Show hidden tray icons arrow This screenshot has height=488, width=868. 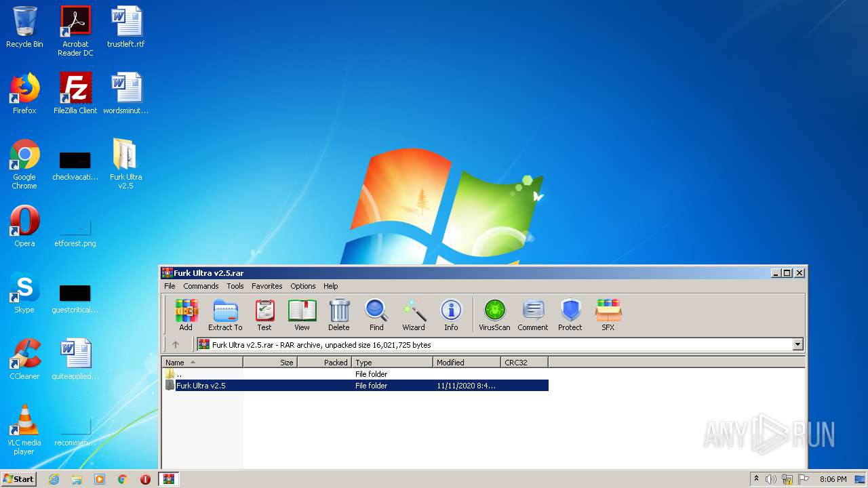tap(756, 479)
